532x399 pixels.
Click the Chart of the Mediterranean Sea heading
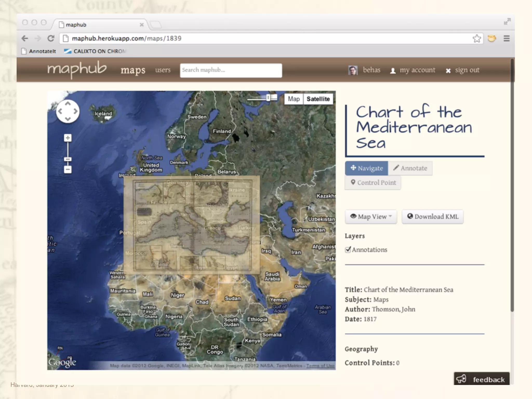click(x=414, y=127)
